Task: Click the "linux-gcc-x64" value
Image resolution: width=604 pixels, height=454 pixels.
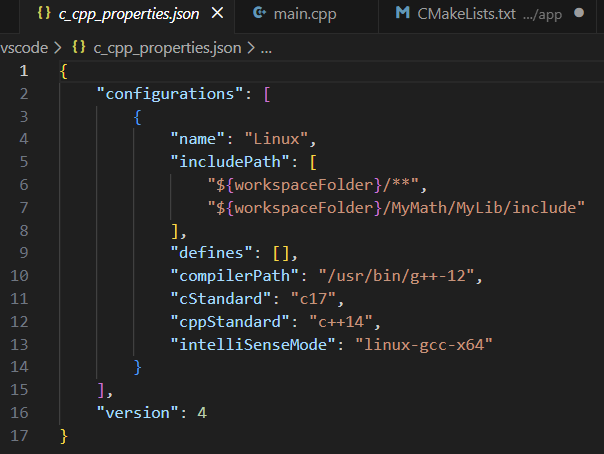Action: [x=424, y=345]
